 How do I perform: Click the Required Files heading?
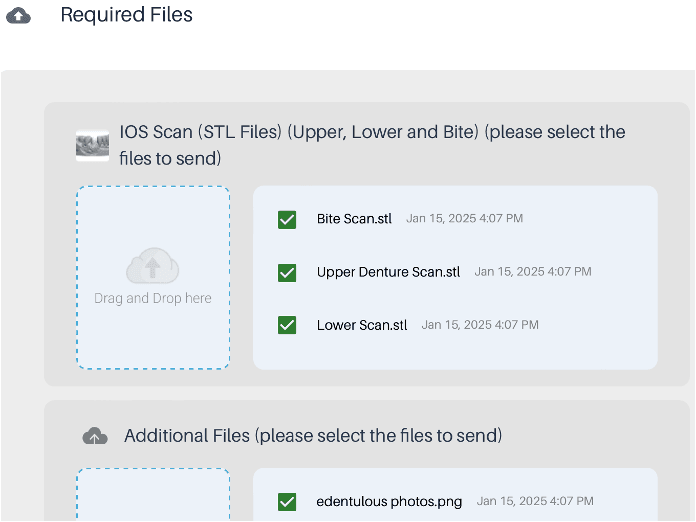pyautogui.click(x=127, y=15)
